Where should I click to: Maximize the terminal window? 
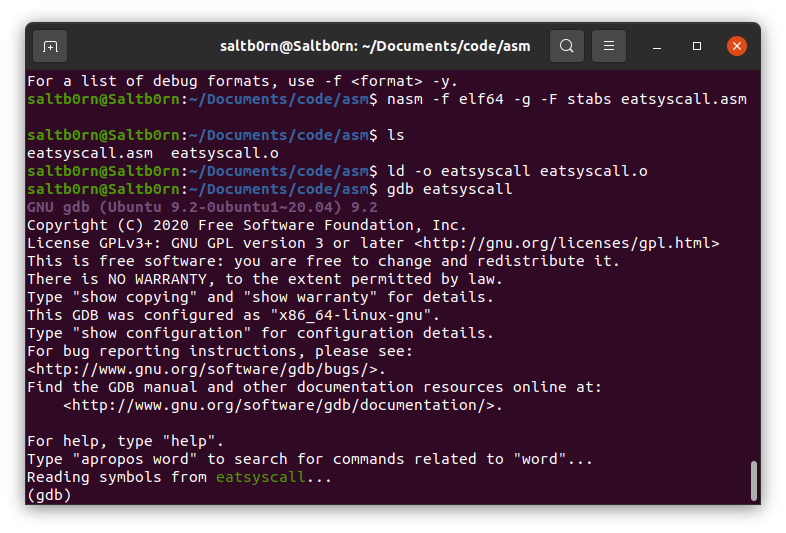[697, 46]
